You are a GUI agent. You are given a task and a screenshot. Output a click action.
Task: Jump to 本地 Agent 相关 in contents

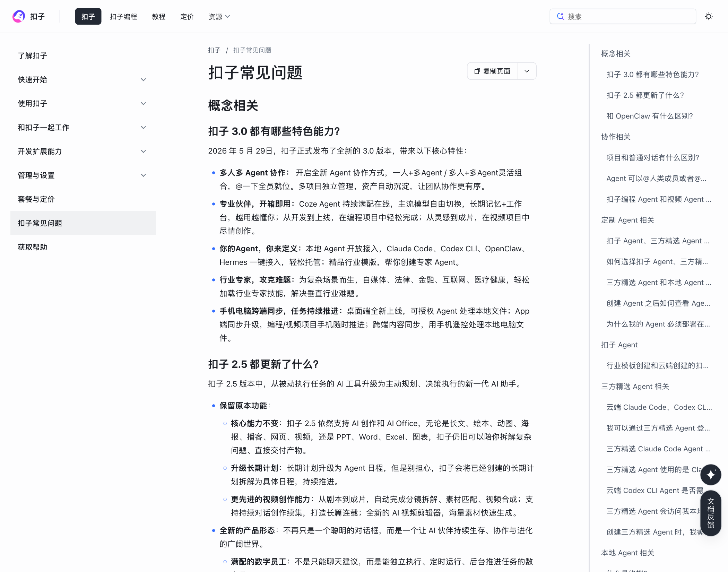pos(627,553)
